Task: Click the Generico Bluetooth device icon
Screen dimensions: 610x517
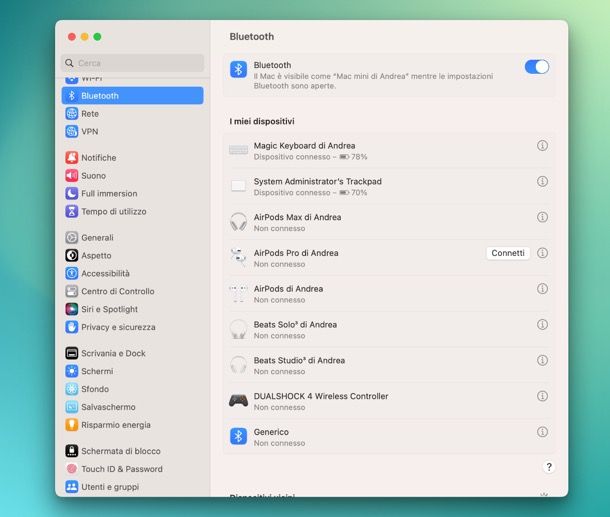Action: pos(238,436)
